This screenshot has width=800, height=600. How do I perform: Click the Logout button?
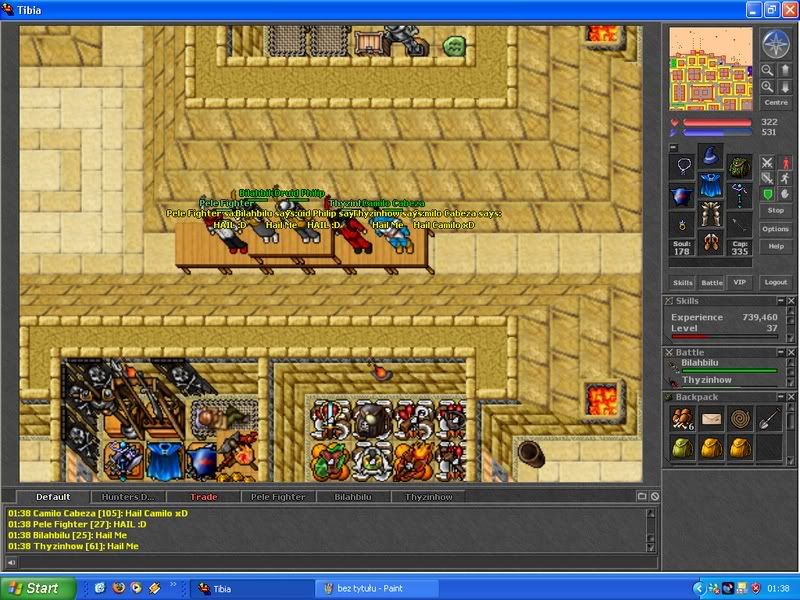[x=776, y=282]
